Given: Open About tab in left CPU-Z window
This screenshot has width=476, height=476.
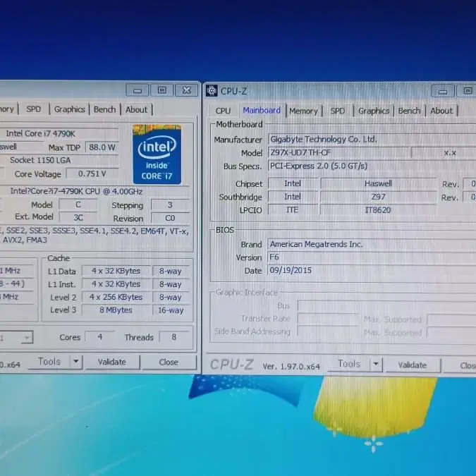Looking at the screenshot, I should [x=136, y=109].
